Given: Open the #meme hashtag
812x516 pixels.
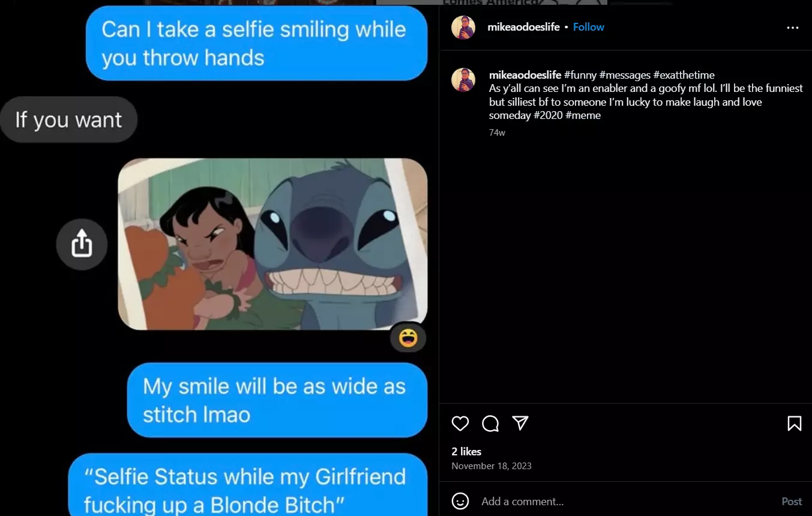Looking at the screenshot, I should (x=583, y=115).
